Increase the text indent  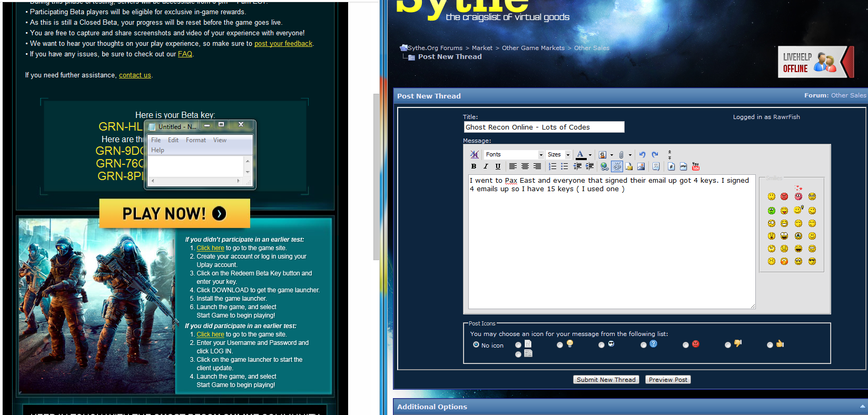click(589, 166)
